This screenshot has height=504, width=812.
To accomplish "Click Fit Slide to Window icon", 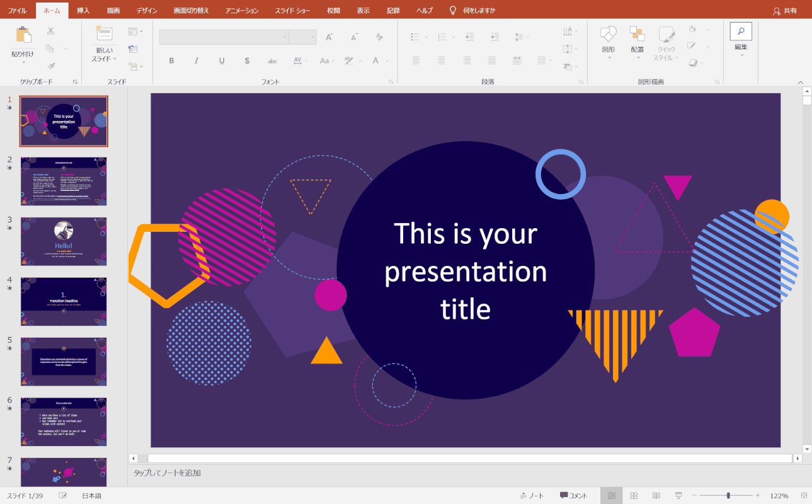I will (804, 496).
